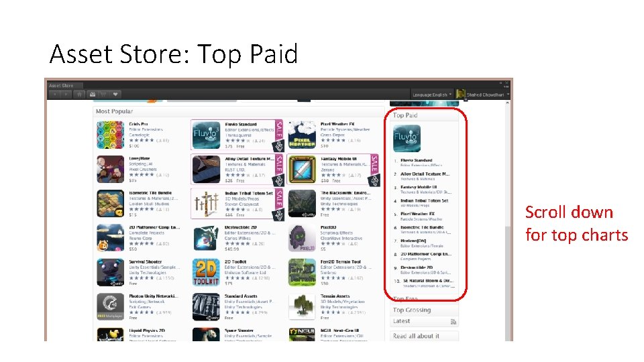Screen dimensions: 644x362
Task: Go to the Asset Store home icon
Action: [x=79, y=95]
